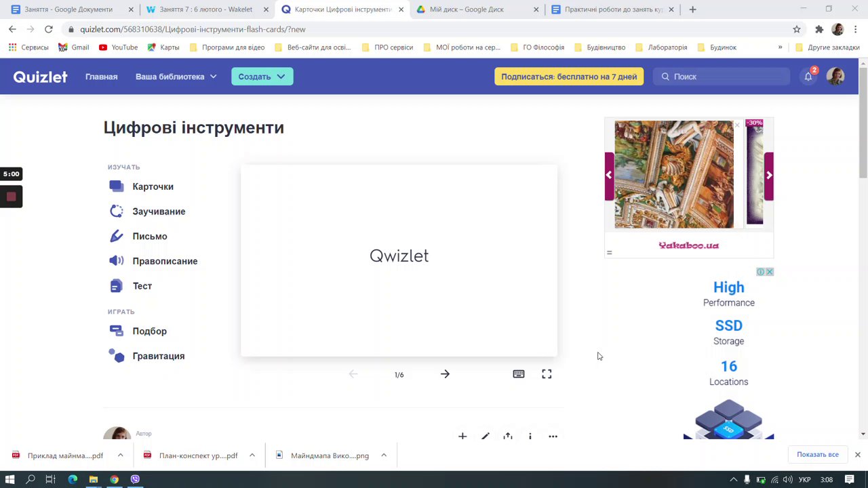Start the Подбор match game
Screen dimensions: 868x488
tap(138, 331)
